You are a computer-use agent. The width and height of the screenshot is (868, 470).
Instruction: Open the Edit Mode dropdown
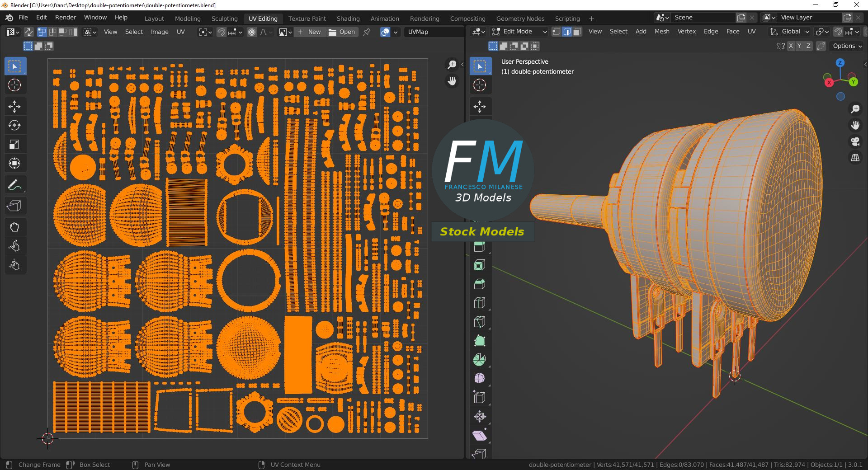pos(519,32)
